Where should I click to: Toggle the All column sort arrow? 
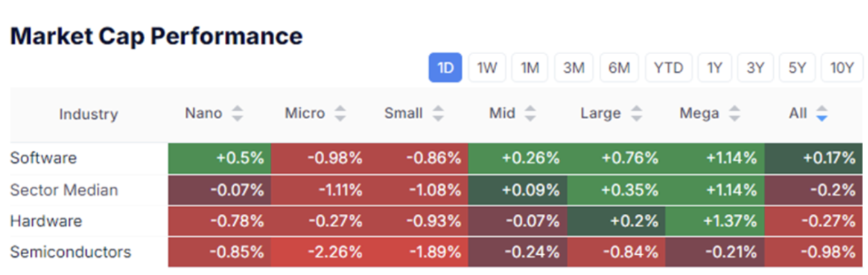tap(822, 114)
